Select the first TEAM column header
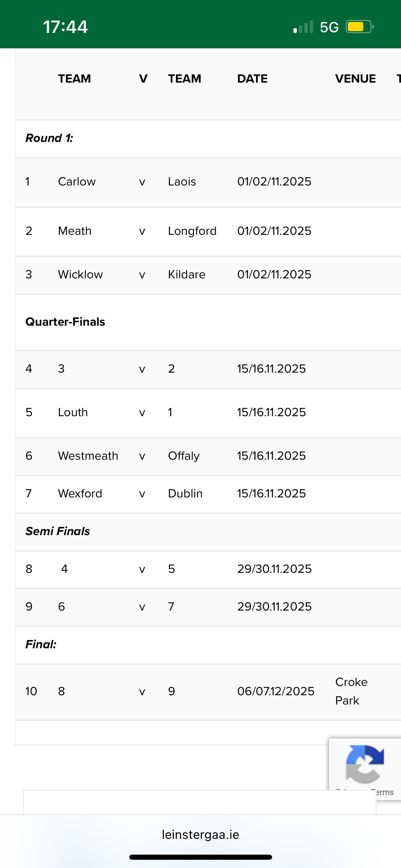This screenshot has width=401, height=868. (x=74, y=79)
